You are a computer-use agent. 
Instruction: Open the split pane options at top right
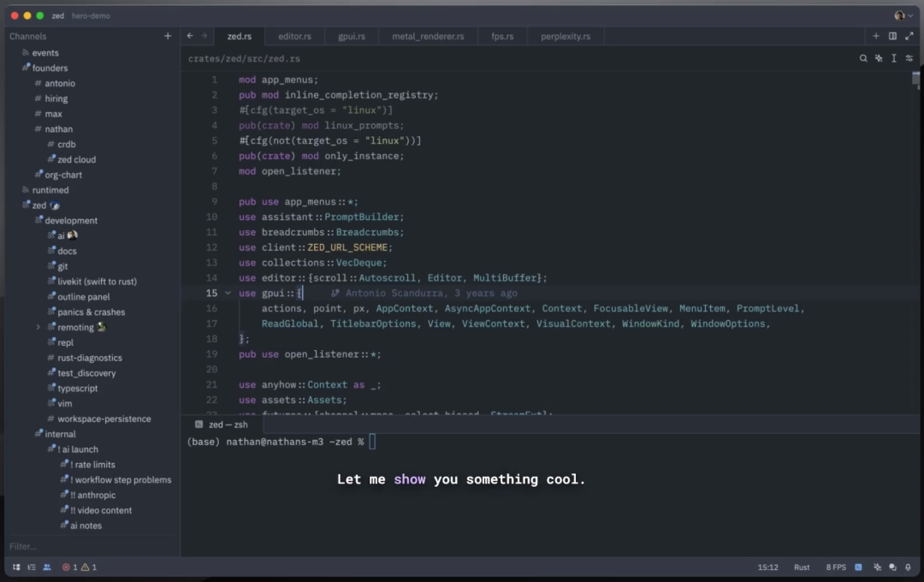pos(891,36)
